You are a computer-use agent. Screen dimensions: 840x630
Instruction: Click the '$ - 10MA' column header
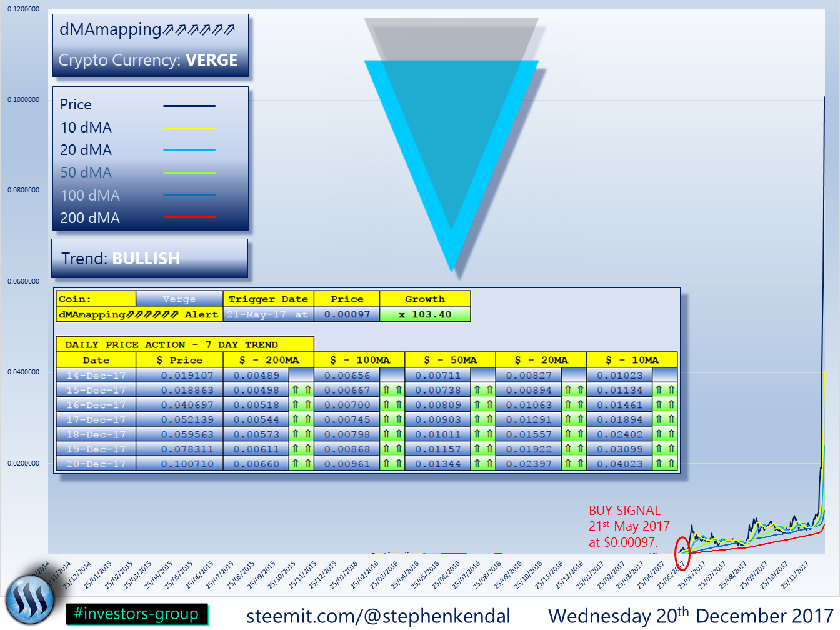tap(632, 360)
